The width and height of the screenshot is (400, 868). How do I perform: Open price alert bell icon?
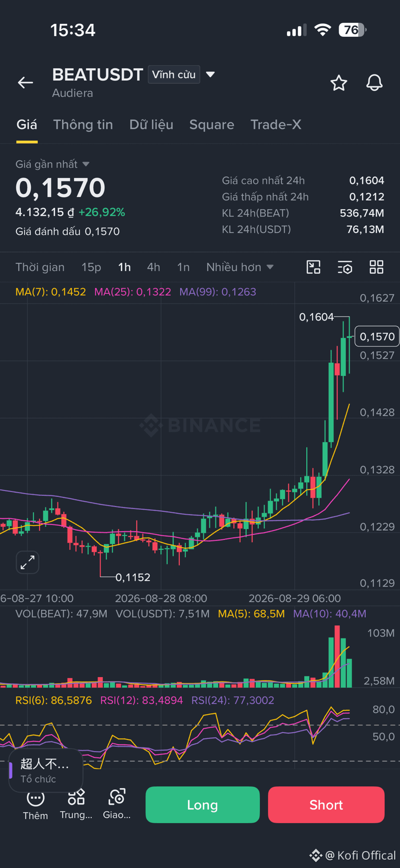tap(374, 83)
